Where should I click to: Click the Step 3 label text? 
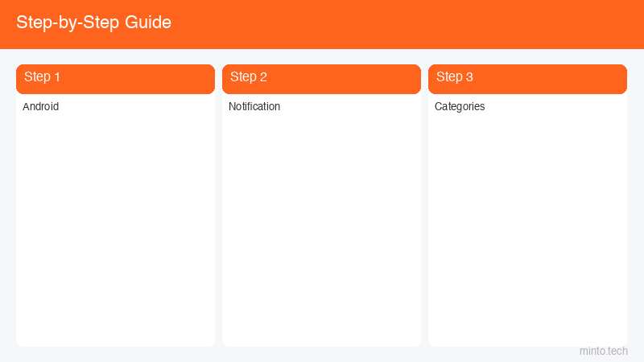[x=455, y=76]
